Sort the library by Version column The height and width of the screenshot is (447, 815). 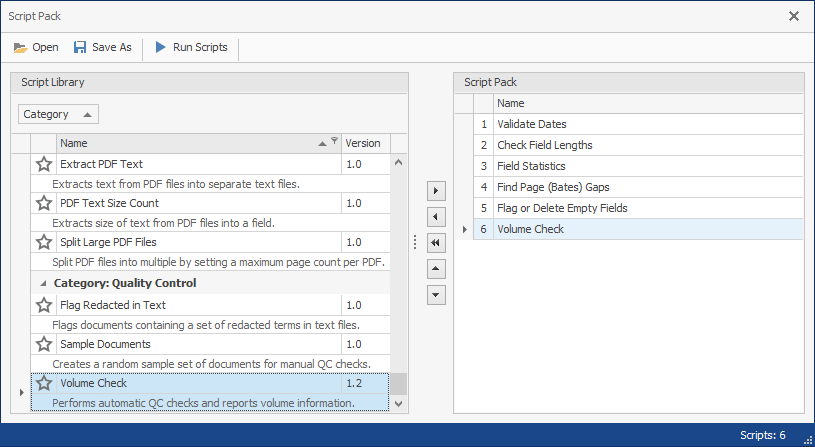[364, 143]
